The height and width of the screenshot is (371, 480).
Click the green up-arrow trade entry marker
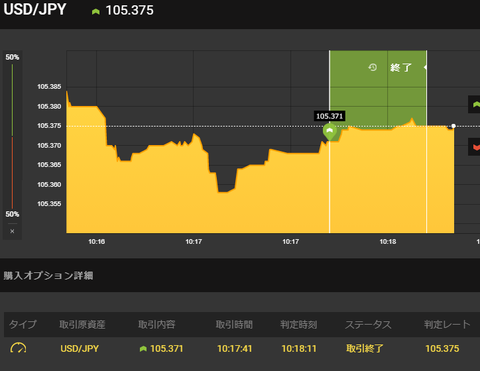coord(330,132)
